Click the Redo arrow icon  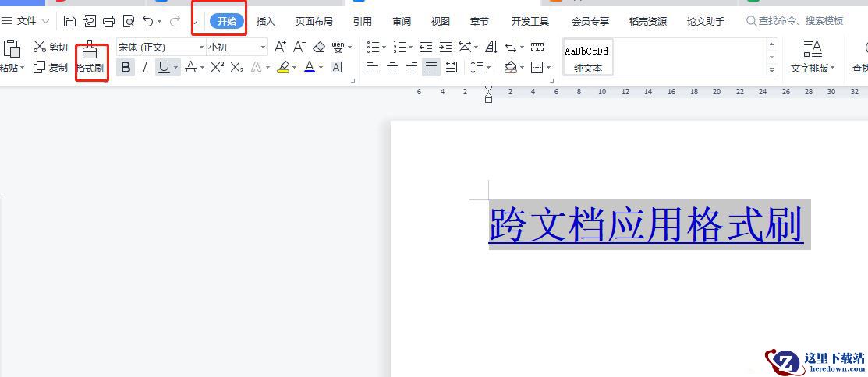point(175,22)
